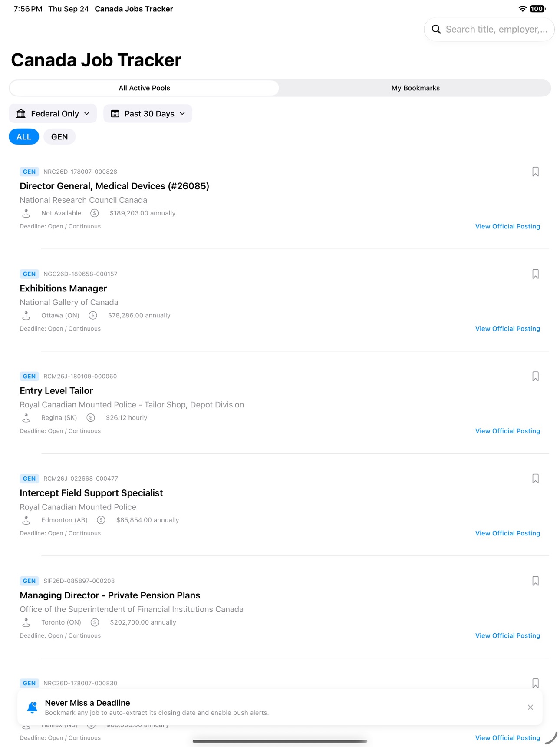Image resolution: width=560 pixels, height=747 pixels.
Task: Bookmark the Entry Level Tailor job
Action: pyautogui.click(x=535, y=376)
